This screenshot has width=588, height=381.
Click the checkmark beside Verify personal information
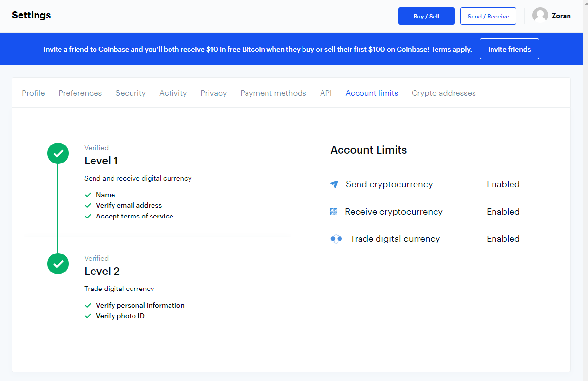pos(88,305)
